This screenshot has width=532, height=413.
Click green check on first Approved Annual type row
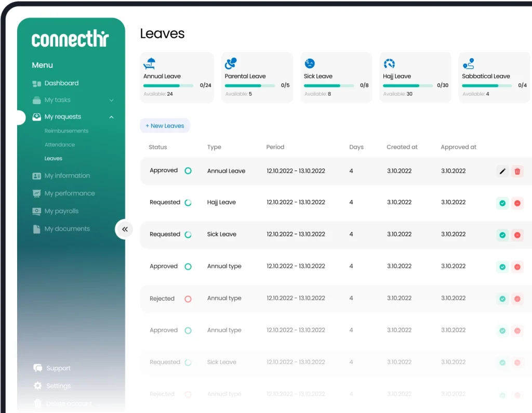pyautogui.click(x=502, y=267)
